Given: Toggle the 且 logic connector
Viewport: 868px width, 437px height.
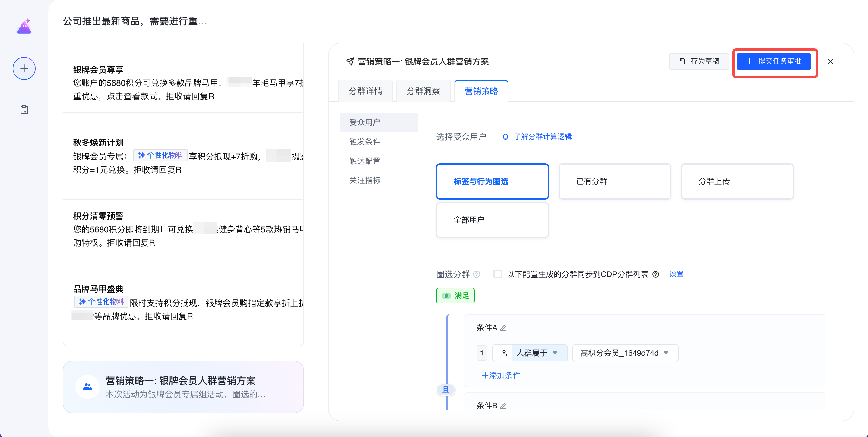Looking at the screenshot, I should [x=445, y=389].
